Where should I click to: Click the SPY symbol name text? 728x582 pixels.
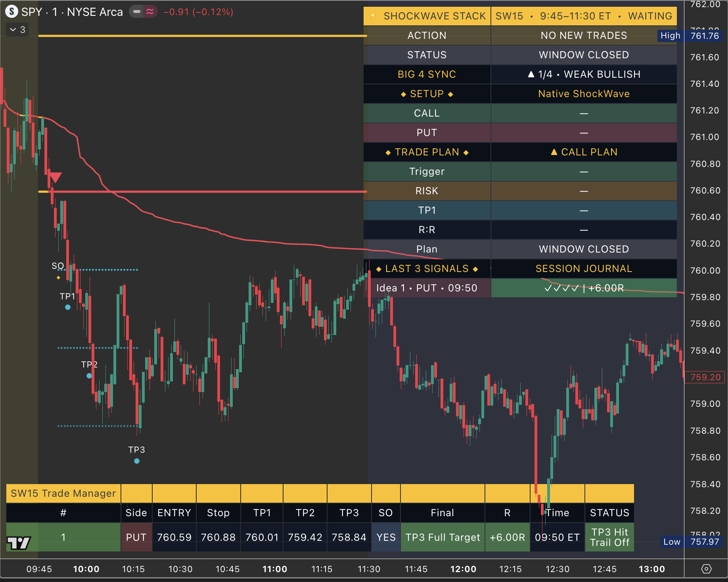32,12
